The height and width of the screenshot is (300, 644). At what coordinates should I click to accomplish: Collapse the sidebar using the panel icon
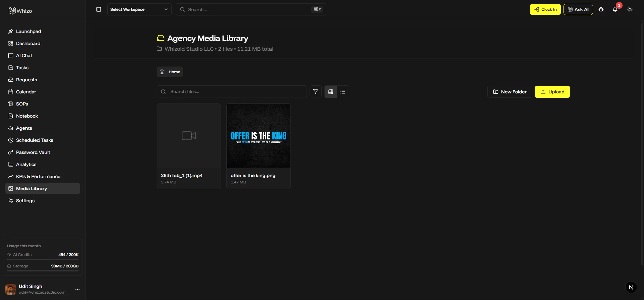99,9
